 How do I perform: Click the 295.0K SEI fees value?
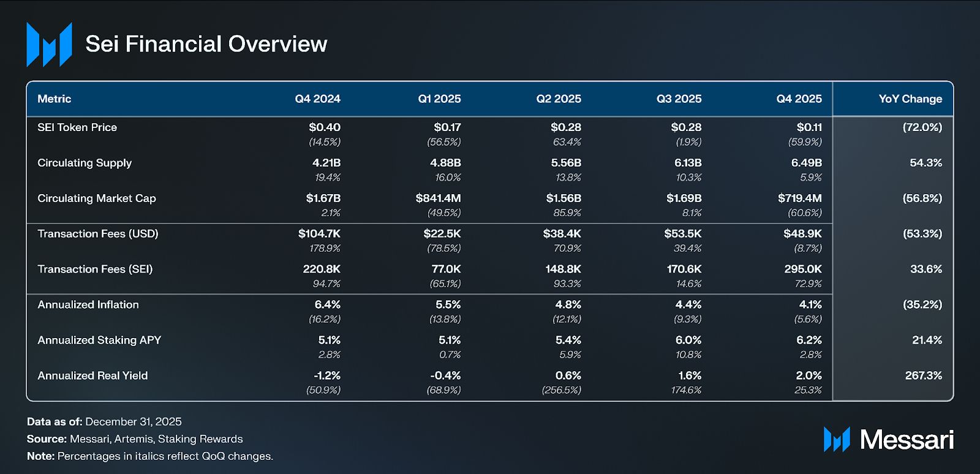(x=804, y=269)
